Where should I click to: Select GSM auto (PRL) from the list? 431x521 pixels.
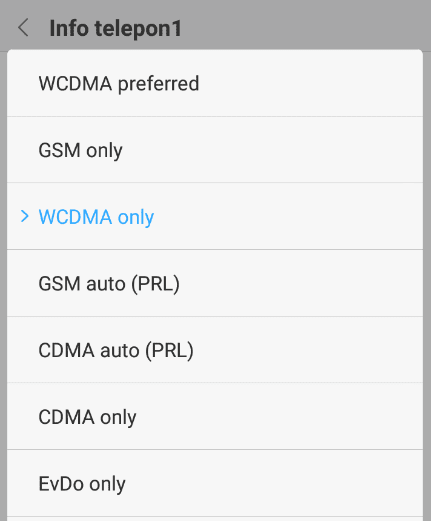[215, 283]
